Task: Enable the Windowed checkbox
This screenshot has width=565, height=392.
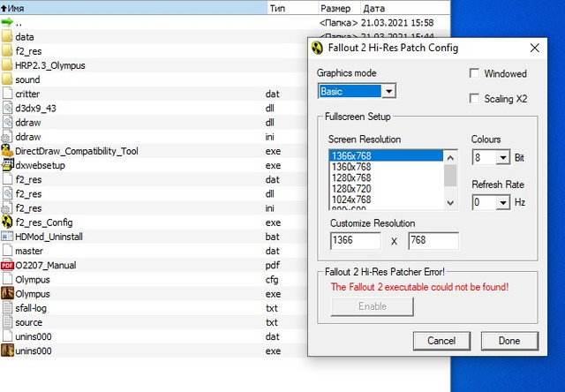Action: [x=474, y=73]
